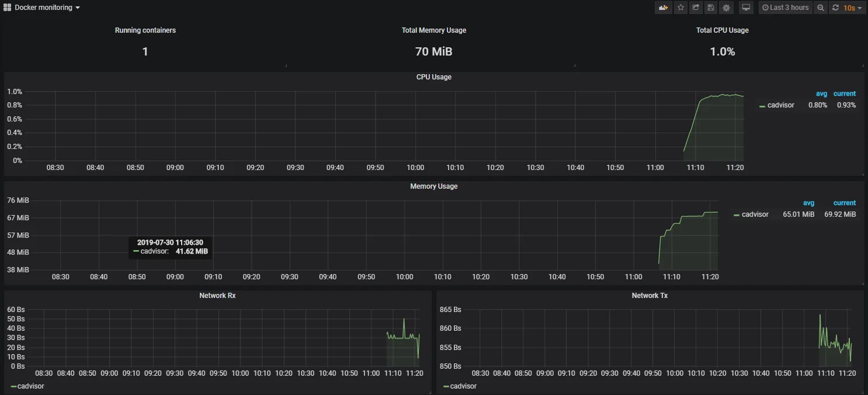
Task: Open the Share dashboard icon
Action: [x=696, y=8]
